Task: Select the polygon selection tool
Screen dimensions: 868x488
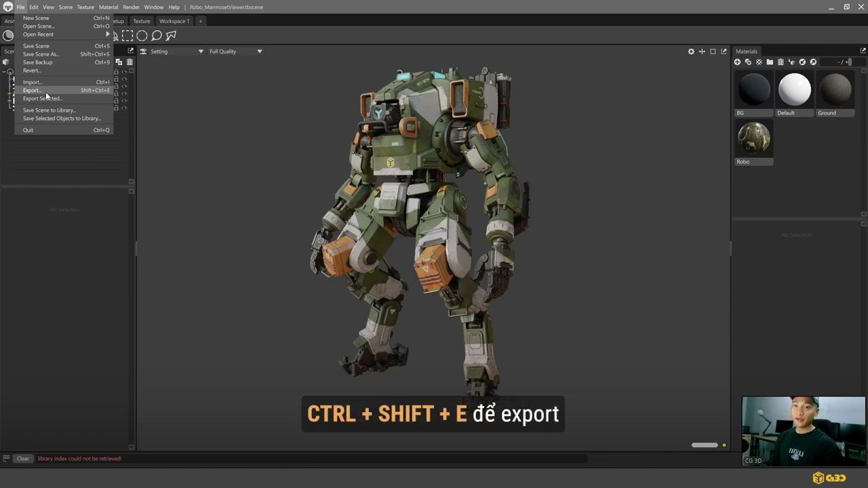Action: coord(171,36)
